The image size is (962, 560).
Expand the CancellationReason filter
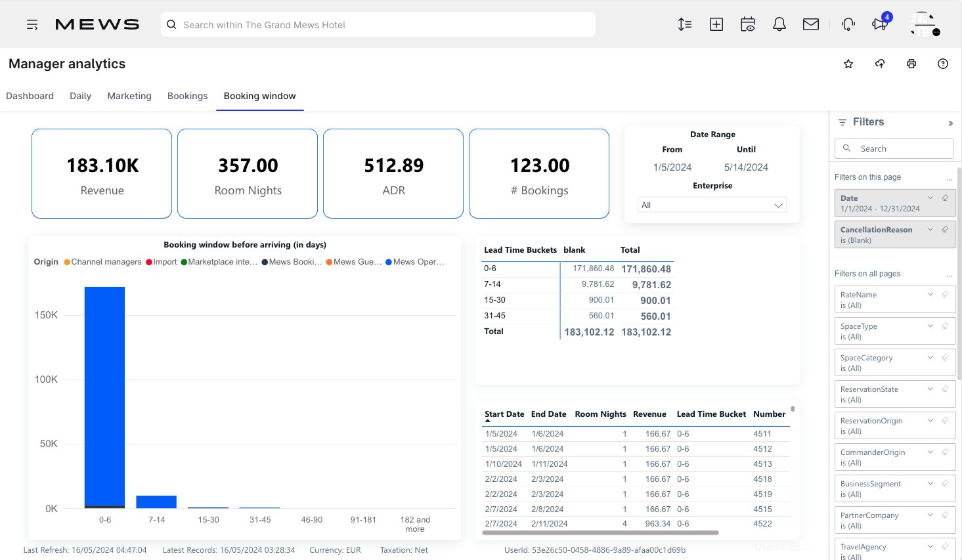[930, 229]
